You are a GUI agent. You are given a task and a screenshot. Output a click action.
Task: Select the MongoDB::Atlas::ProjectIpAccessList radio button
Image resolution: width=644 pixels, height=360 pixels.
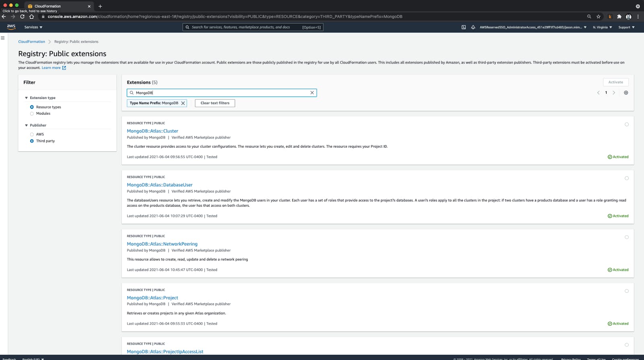627,345
